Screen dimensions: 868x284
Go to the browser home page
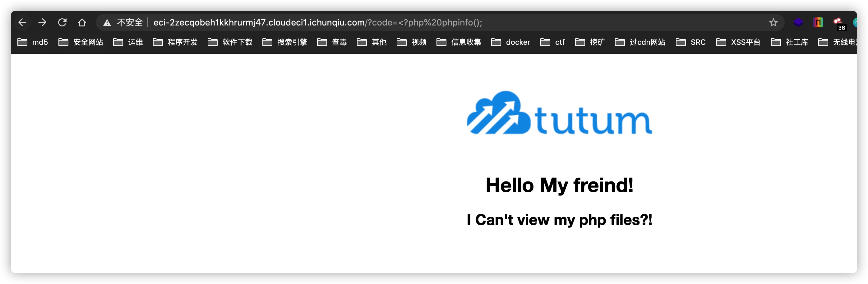[82, 23]
